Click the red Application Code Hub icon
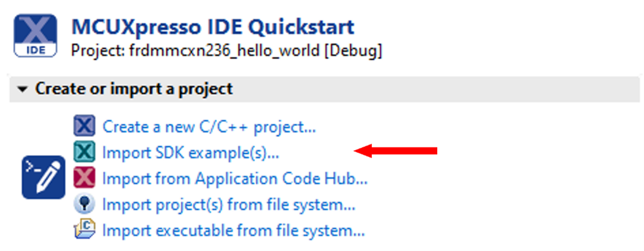The width and height of the screenshot is (644, 251). [84, 178]
